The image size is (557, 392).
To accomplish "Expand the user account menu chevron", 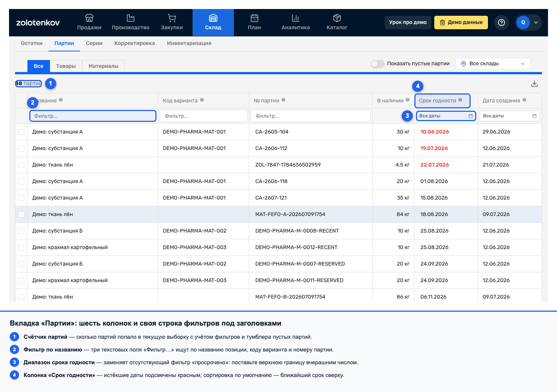I will pyautogui.click(x=536, y=23).
